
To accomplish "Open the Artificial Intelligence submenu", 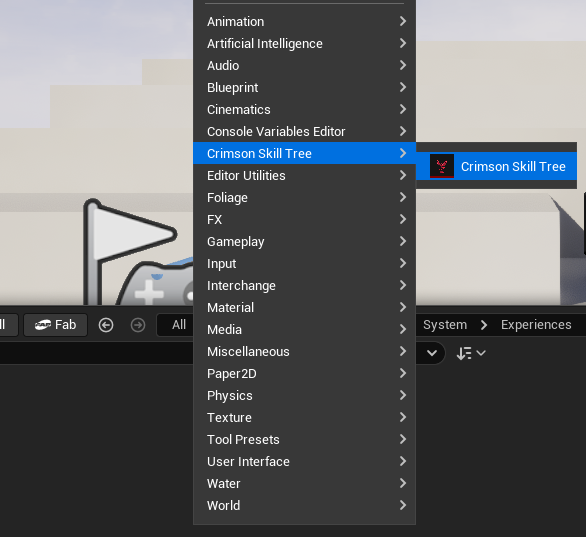I will [x=304, y=44].
